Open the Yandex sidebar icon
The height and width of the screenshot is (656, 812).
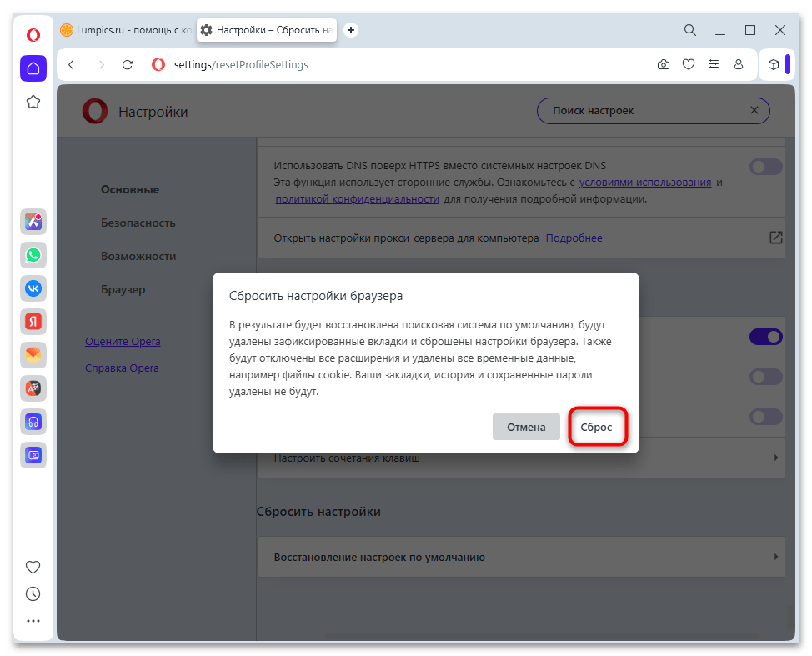pyautogui.click(x=33, y=322)
